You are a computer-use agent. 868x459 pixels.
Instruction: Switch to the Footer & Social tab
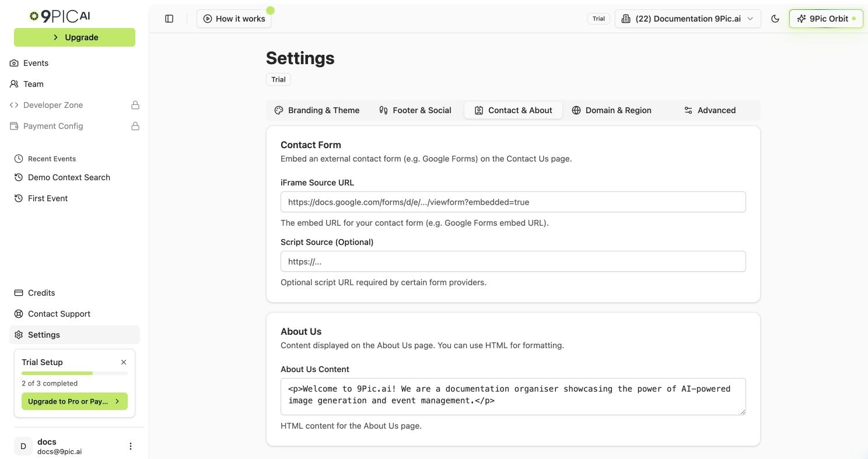coord(415,110)
